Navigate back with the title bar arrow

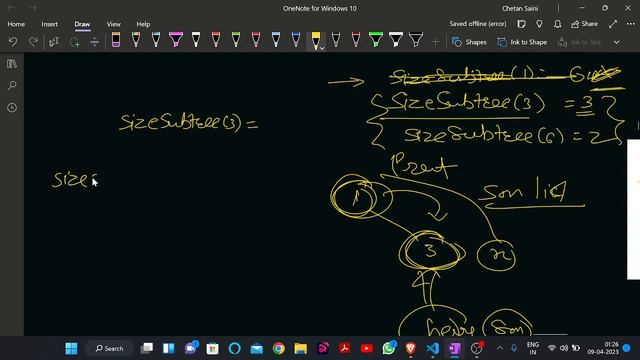point(11,8)
